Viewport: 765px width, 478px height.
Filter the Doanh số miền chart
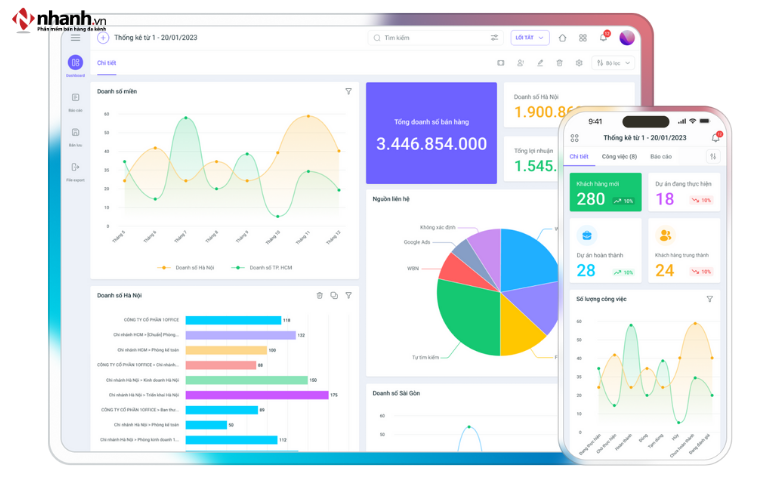tap(348, 91)
